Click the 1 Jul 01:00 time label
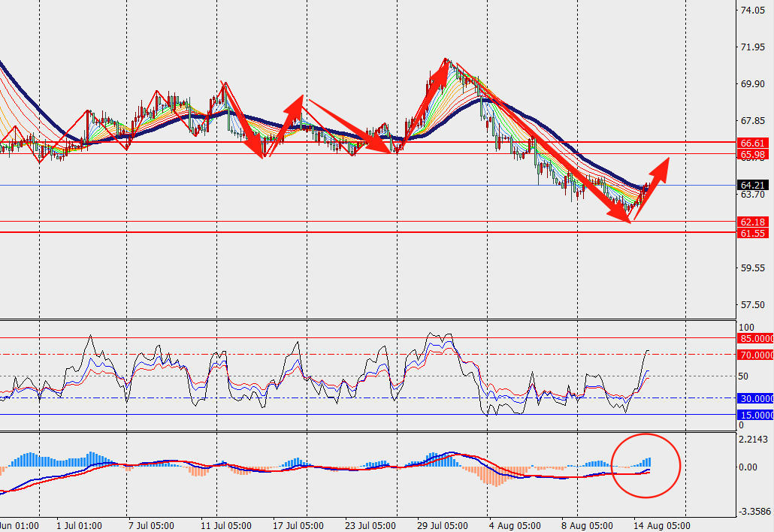774x532 pixels. click(79, 525)
